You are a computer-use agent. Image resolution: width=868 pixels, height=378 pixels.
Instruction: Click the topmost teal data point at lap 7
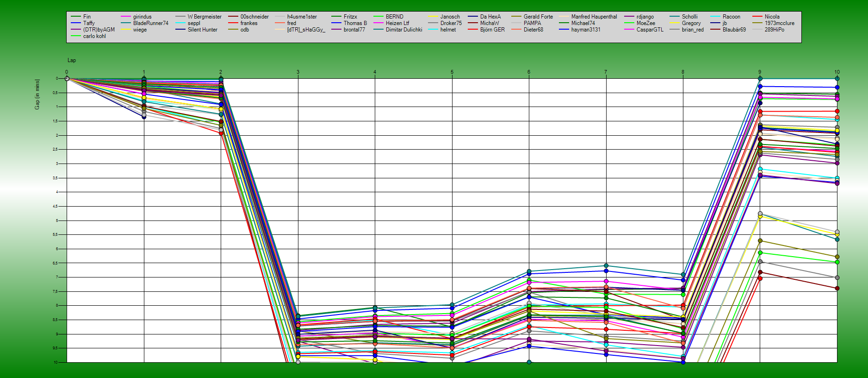606,266
